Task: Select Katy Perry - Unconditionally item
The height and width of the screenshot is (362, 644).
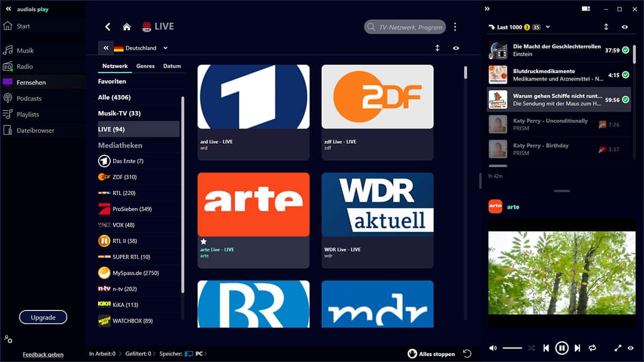Action: click(559, 124)
